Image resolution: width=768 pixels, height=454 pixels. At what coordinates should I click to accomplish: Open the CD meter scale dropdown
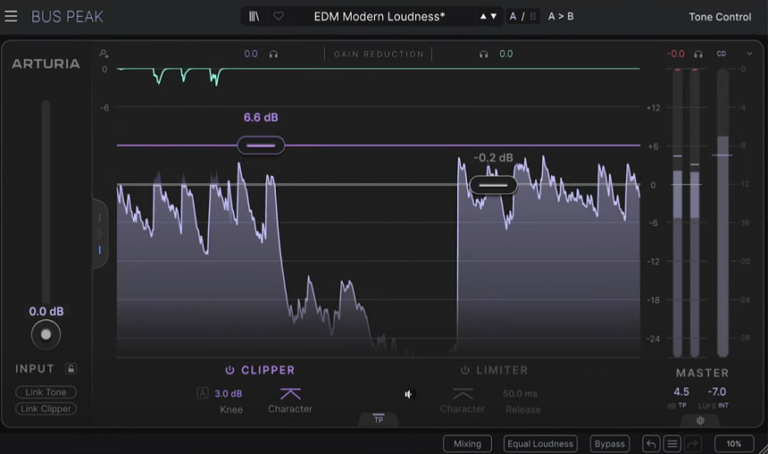(721, 53)
